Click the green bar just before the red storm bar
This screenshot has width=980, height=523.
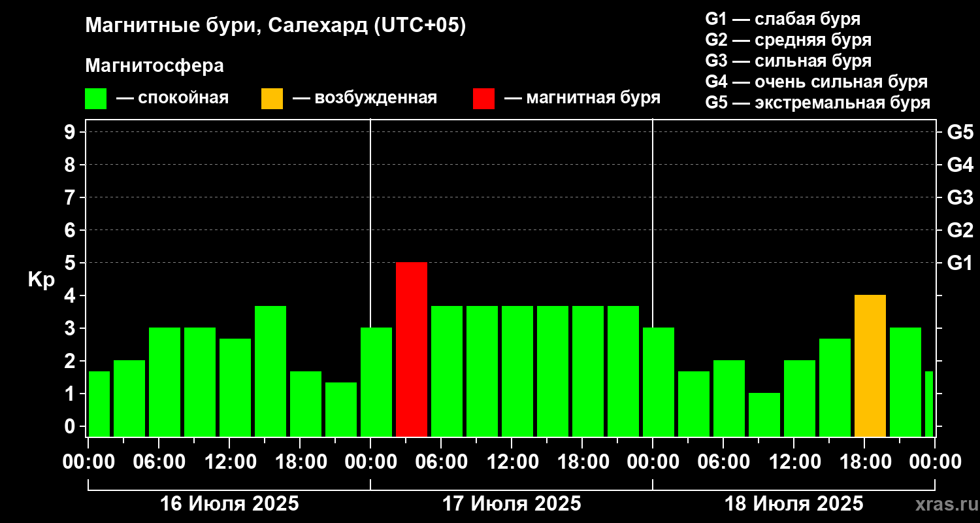376,382
